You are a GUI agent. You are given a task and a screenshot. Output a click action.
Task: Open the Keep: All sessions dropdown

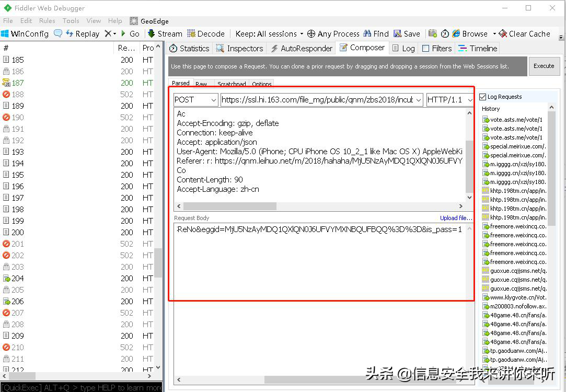(269, 34)
